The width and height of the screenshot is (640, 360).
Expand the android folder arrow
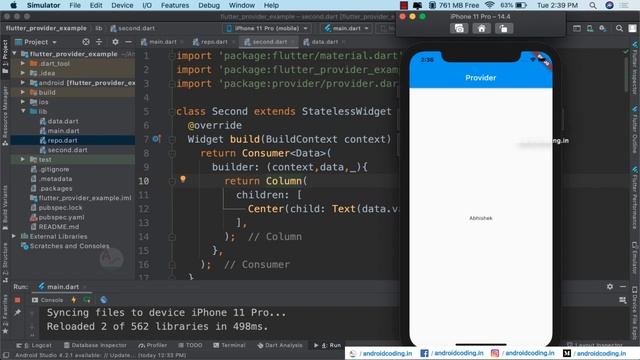[x=23, y=83]
